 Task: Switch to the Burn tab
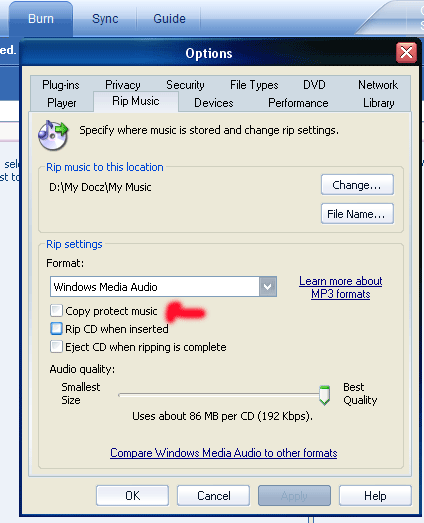tap(41, 19)
